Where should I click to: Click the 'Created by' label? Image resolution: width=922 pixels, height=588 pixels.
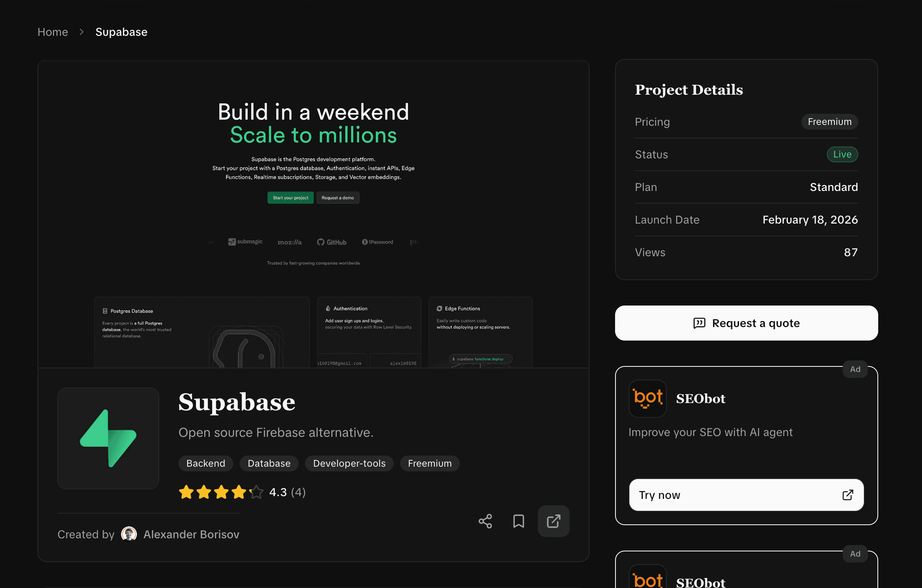(x=86, y=534)
